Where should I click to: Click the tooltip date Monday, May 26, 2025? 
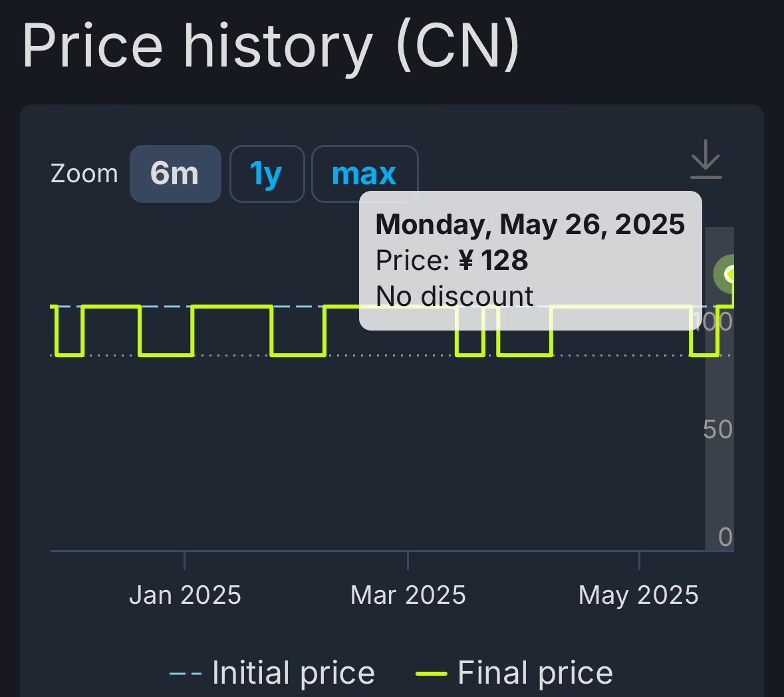pos(530,224)
